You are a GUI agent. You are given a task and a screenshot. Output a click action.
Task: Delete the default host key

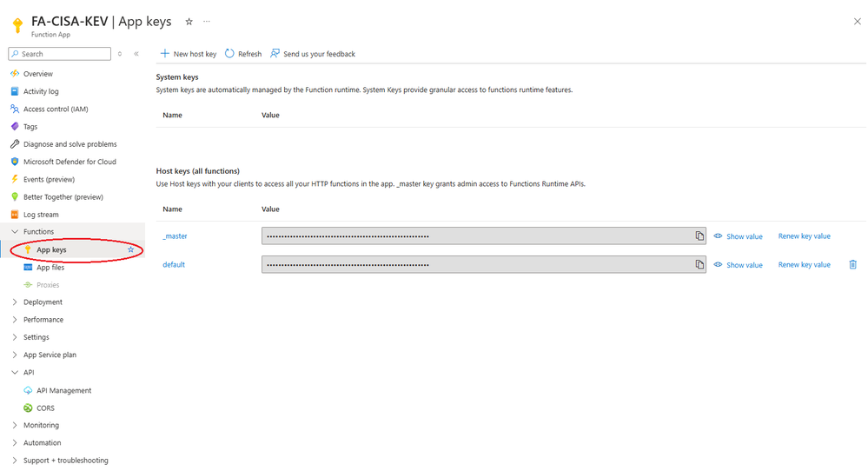click(852, 264)
